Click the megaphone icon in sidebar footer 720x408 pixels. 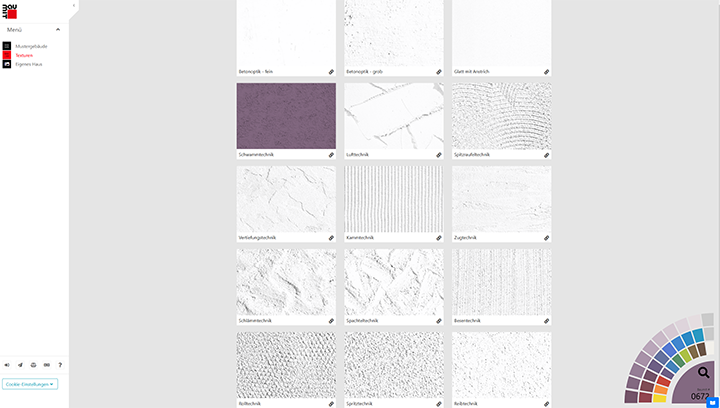7,365
